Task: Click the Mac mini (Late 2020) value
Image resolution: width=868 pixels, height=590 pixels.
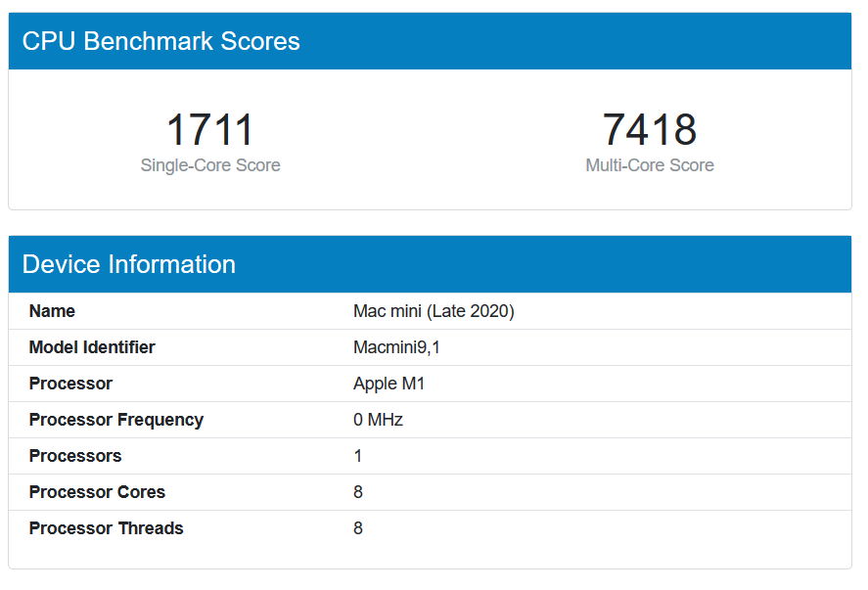Action: [x=432, y=311]
